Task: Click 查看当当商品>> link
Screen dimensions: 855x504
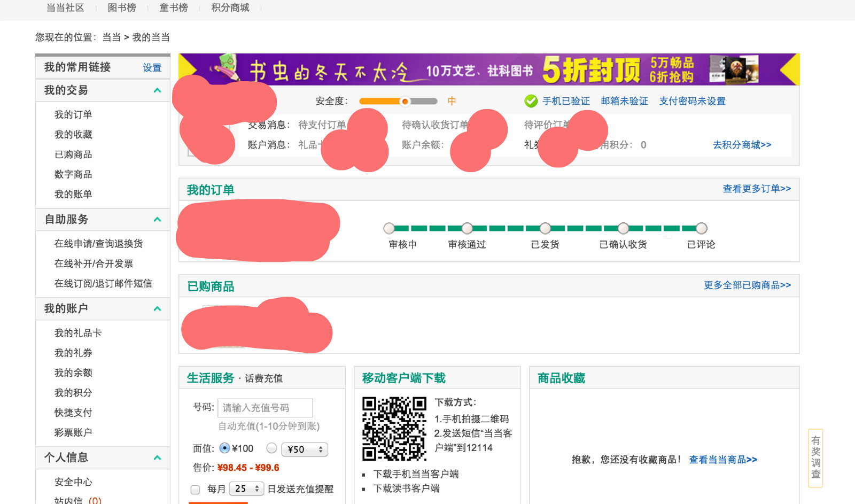Action: [x=723, y=460]
